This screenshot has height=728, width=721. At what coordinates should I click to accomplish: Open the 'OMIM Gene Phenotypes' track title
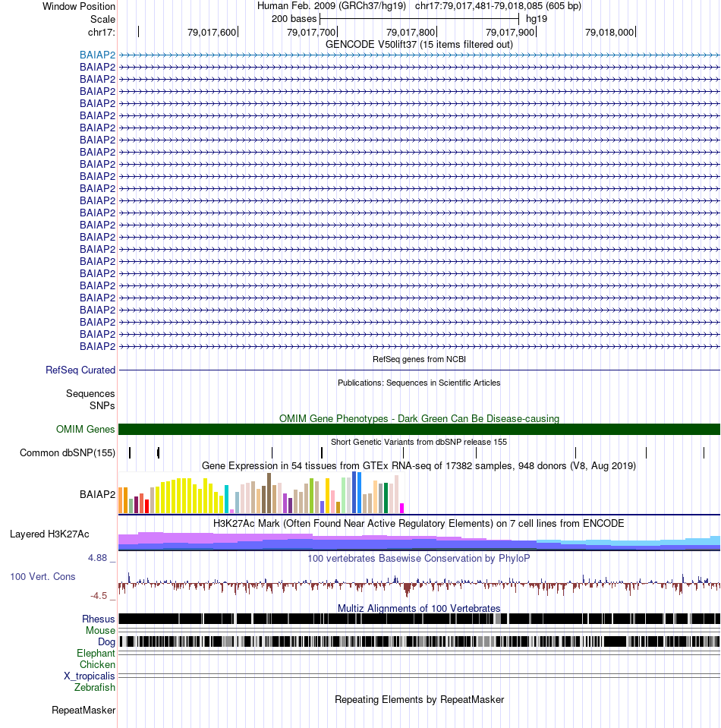click(419, 419)
